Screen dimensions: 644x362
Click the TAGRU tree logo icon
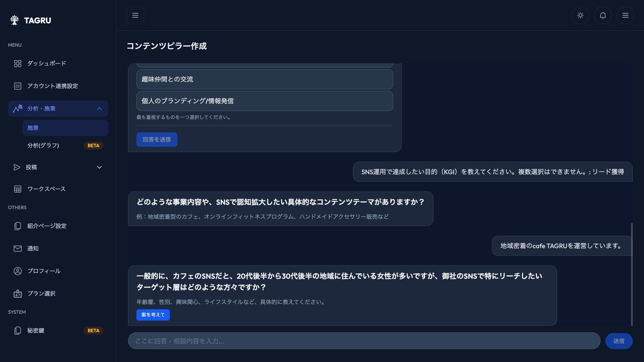(14, 20)
